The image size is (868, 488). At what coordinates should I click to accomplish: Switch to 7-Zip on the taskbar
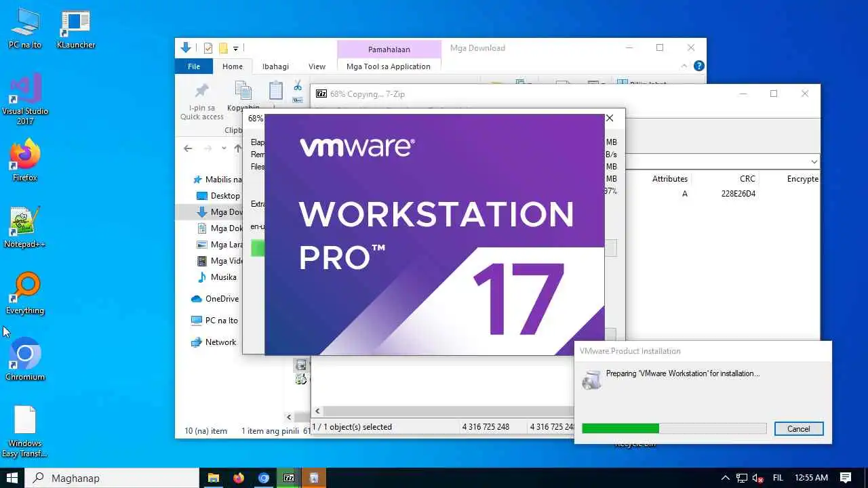(x=289, y=478)
